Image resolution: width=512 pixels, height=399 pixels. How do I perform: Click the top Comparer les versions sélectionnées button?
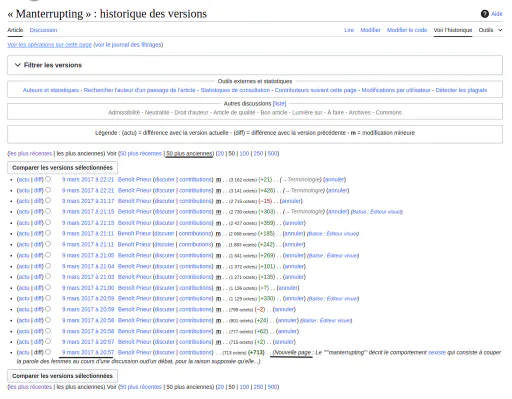pyautogui.click(x=62, y=168)
